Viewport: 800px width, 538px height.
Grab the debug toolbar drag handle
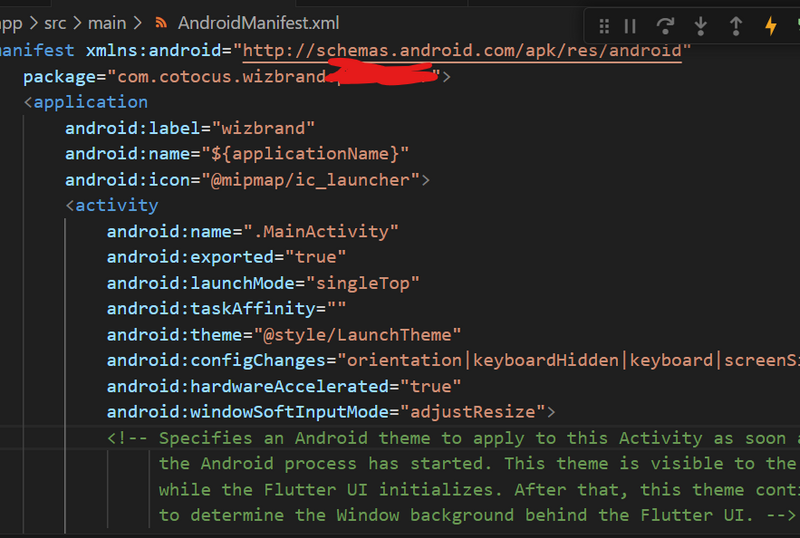point(604,26)
